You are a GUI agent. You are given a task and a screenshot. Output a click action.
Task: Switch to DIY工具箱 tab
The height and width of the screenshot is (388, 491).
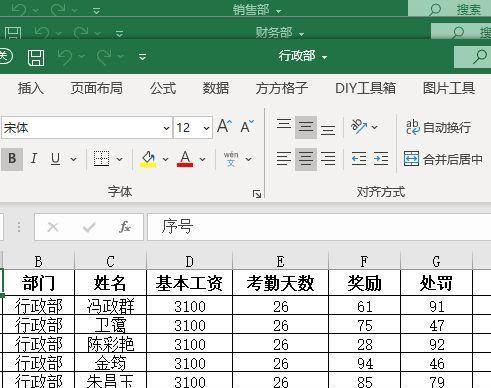click(365, 88)
